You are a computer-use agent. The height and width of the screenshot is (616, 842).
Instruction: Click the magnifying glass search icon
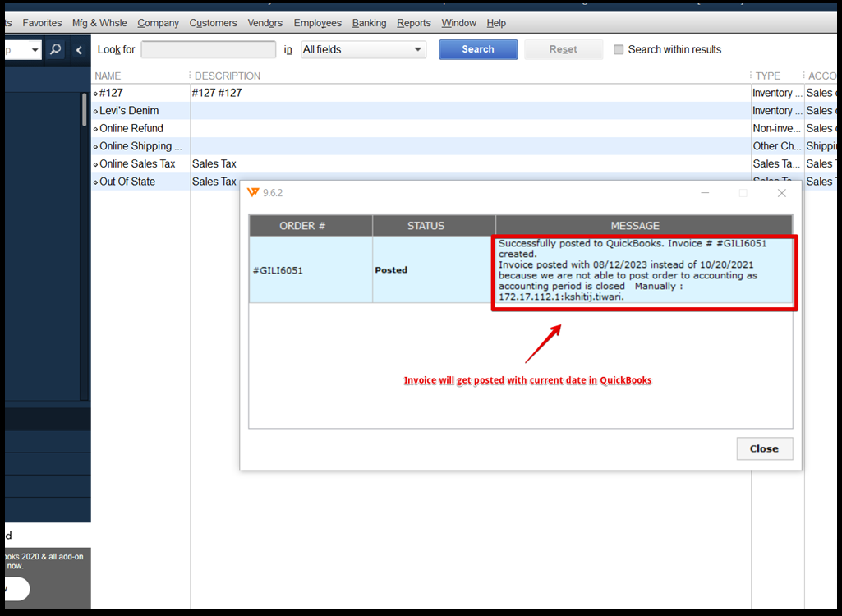[x=55, y=50]
